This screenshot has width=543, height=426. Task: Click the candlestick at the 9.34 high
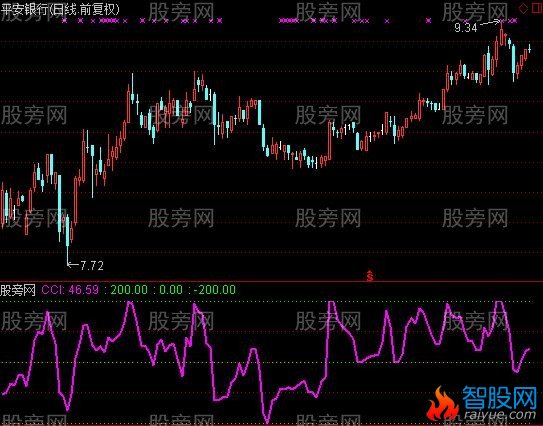(x=501, y=33)
